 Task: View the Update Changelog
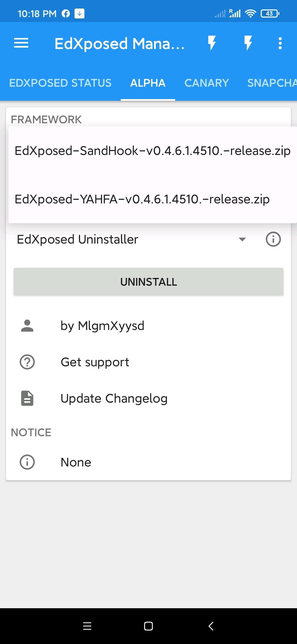point(114,398)
